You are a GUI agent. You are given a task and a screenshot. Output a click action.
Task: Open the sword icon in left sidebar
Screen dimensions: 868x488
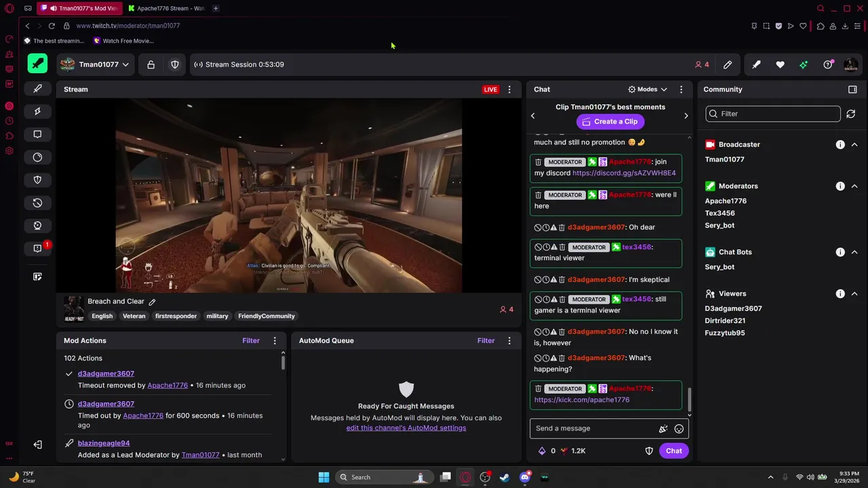coord(37,88)
